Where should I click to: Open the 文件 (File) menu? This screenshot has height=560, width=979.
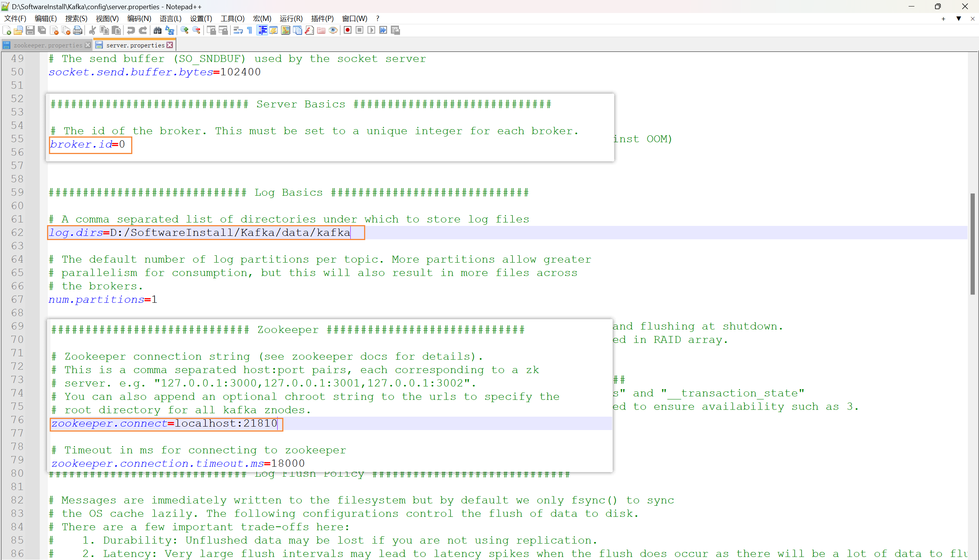point(11,18)
